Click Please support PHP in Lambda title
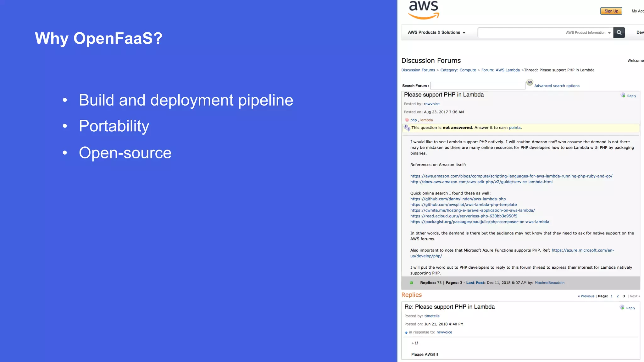The width and height of the screenshot is (644, 362). [x=444, y=95]
